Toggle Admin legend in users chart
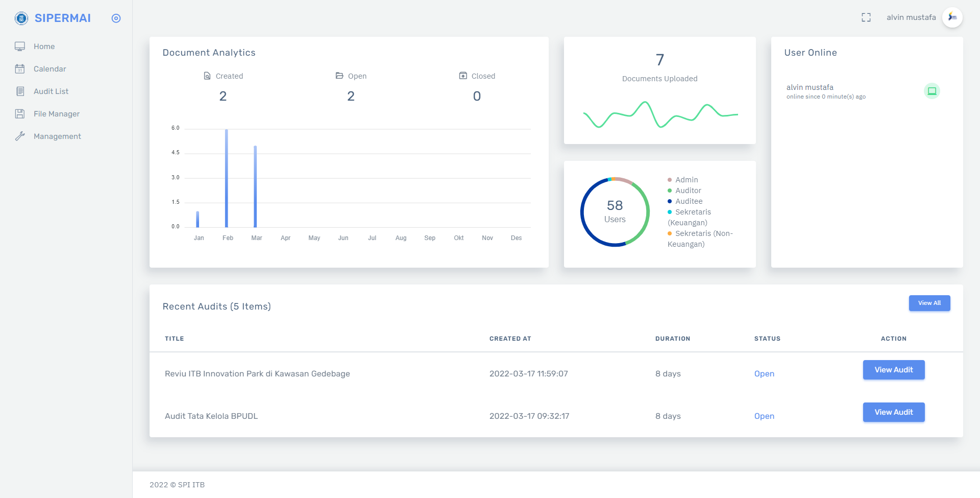Screen dimensions: 980x498 (683, 180)
